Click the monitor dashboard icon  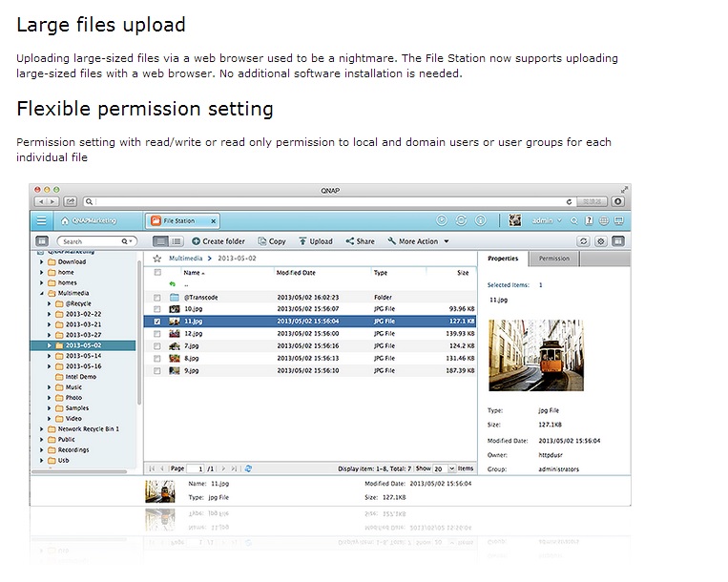click(618, 221)
